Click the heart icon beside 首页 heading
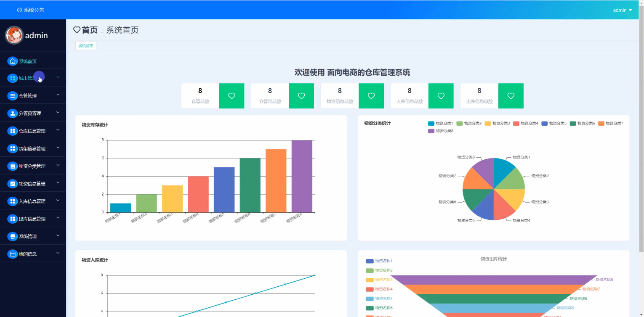The image size is (644, 317). (x=77, y=30)
